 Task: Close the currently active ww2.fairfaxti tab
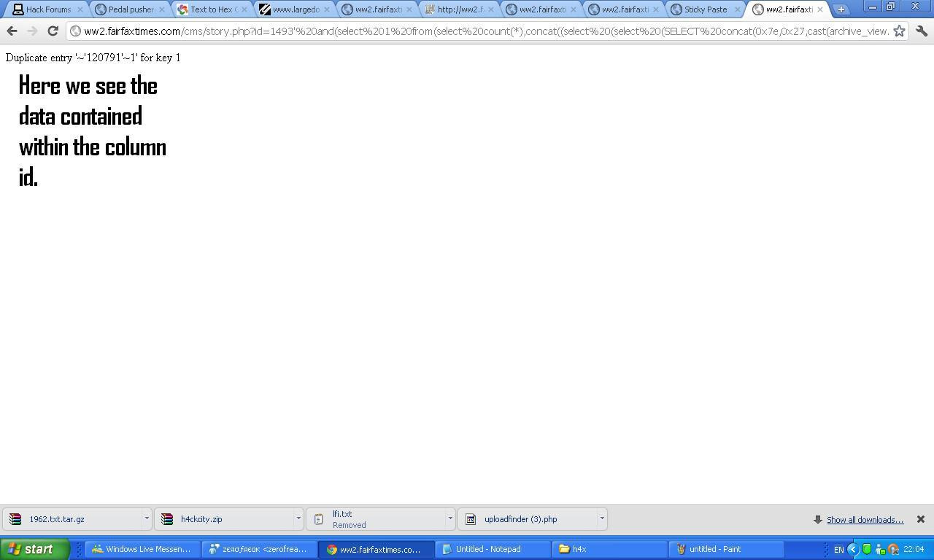click(x=819, y=9)
